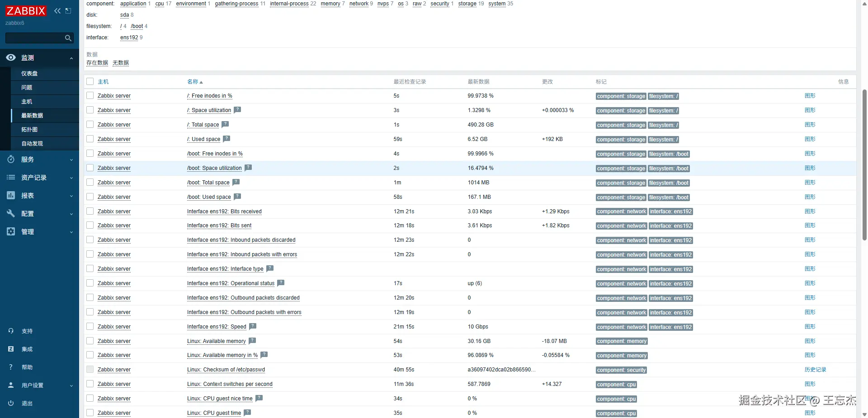
Task: Click the 集成 Z icon
Action: point(11,349)
